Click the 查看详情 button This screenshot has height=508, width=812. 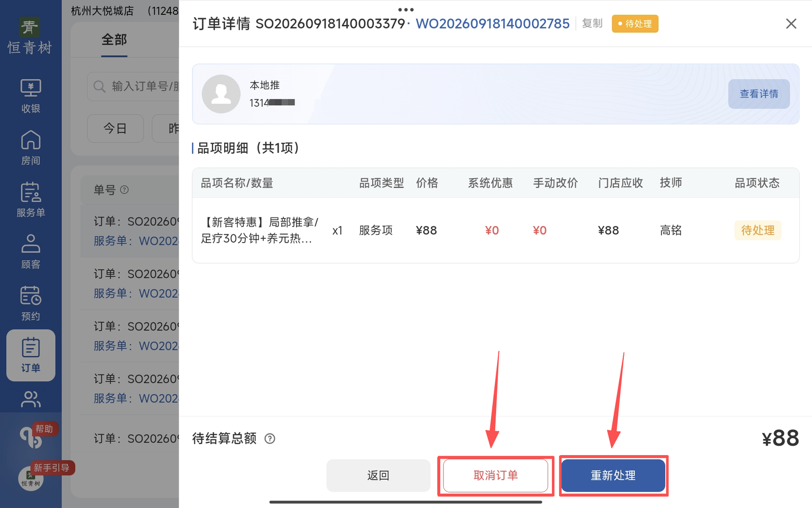coord(759,94)
